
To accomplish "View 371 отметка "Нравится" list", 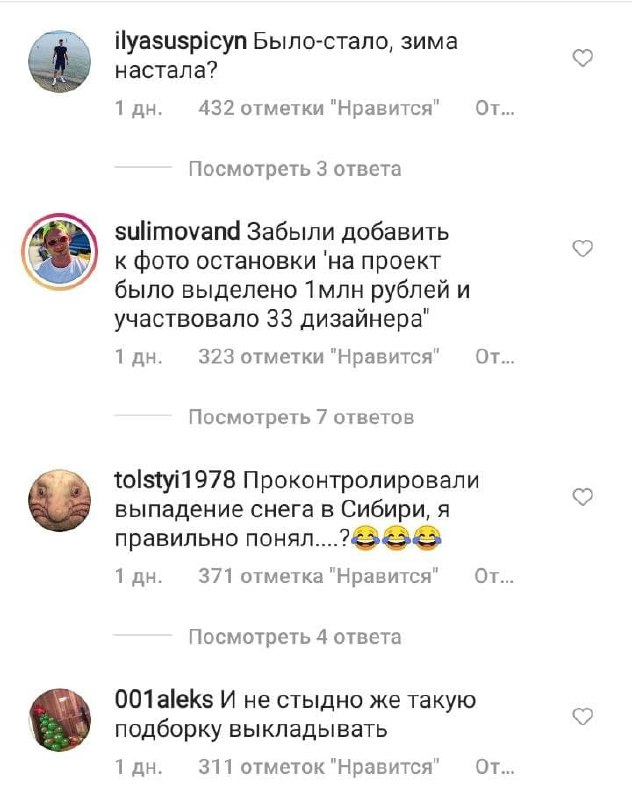I will point(318,576).
